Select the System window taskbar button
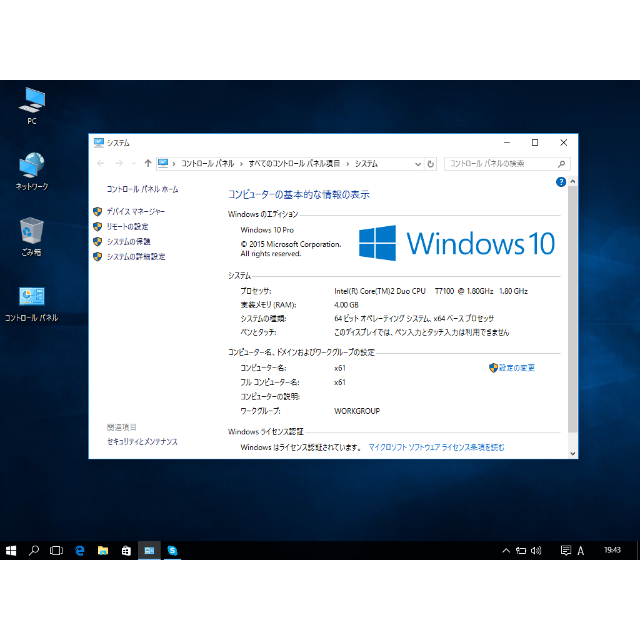640x640 pixels. (149, 551)
